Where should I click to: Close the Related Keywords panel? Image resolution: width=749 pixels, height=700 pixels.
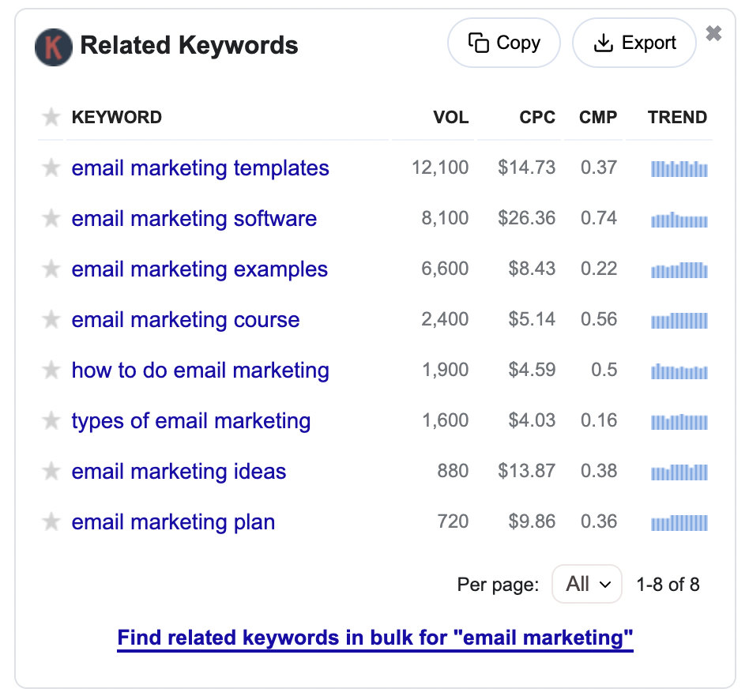713,34
